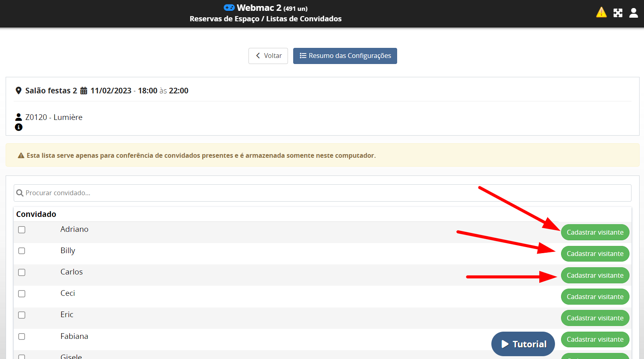Click the Webmac 2 gamepad logo icon

[229, 8]
